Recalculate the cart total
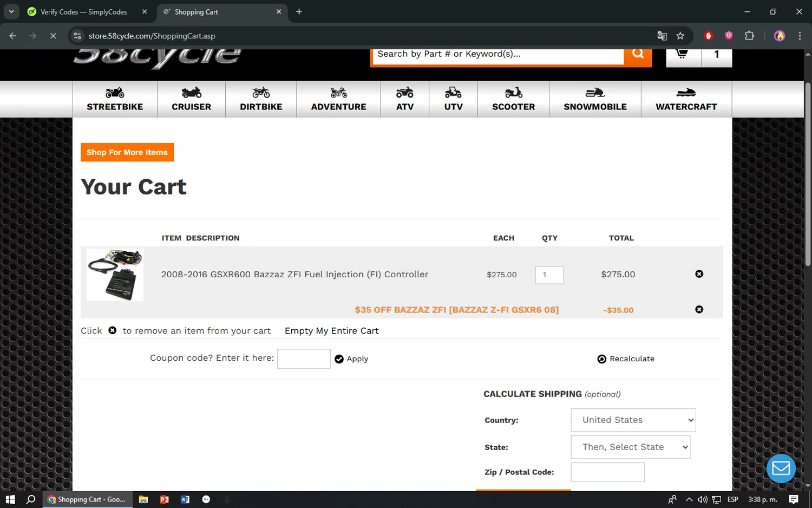This screenshot has height=508, width=812. click(x=626, y=359)
